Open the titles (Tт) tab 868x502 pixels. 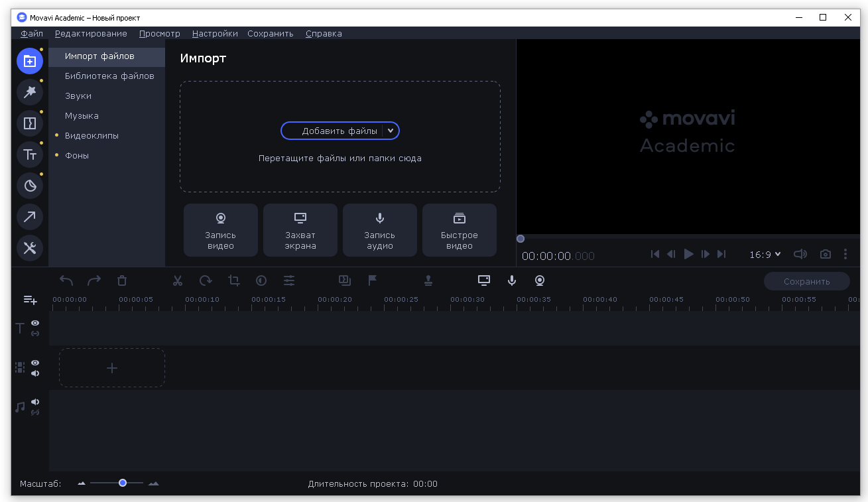click(x=30, y=155)
